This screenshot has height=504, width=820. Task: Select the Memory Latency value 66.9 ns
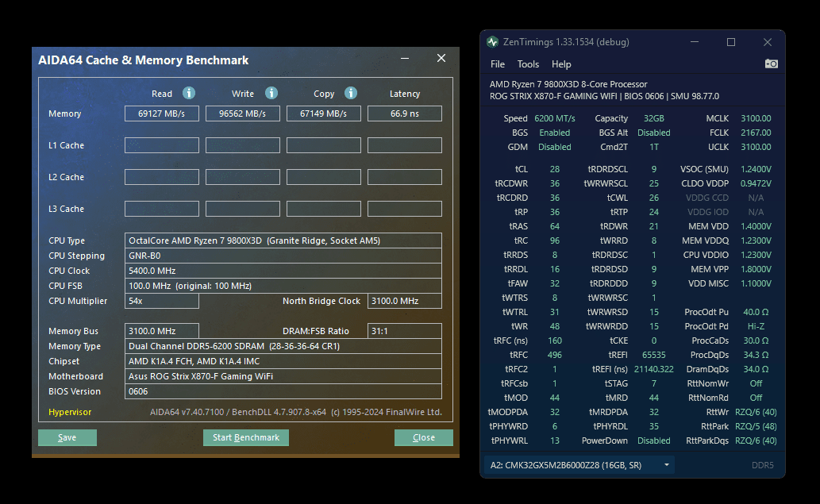coord(405,113)
